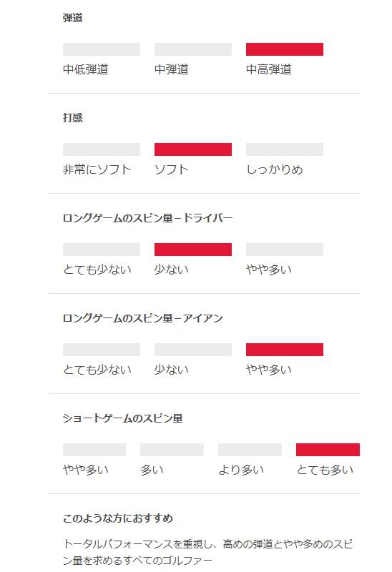Click the red ソフト feel bar

click(x=192, y=149)
